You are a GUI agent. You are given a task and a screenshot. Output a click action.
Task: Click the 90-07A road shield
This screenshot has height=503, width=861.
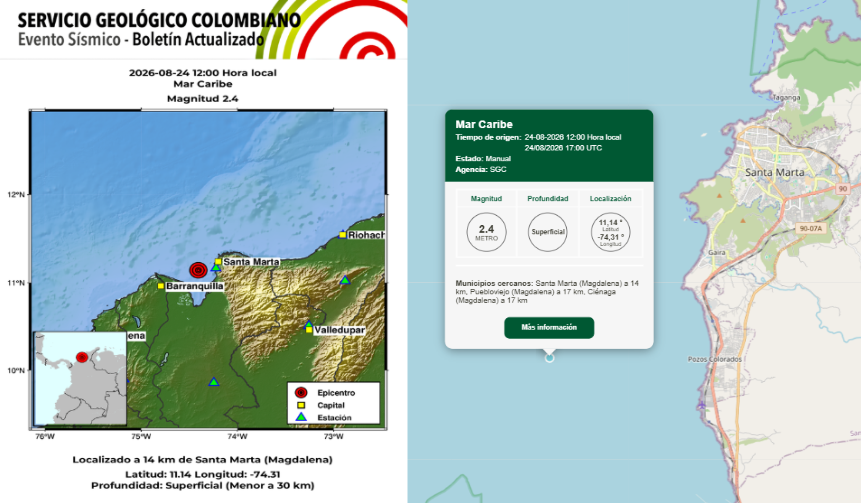tap(811, 228)
